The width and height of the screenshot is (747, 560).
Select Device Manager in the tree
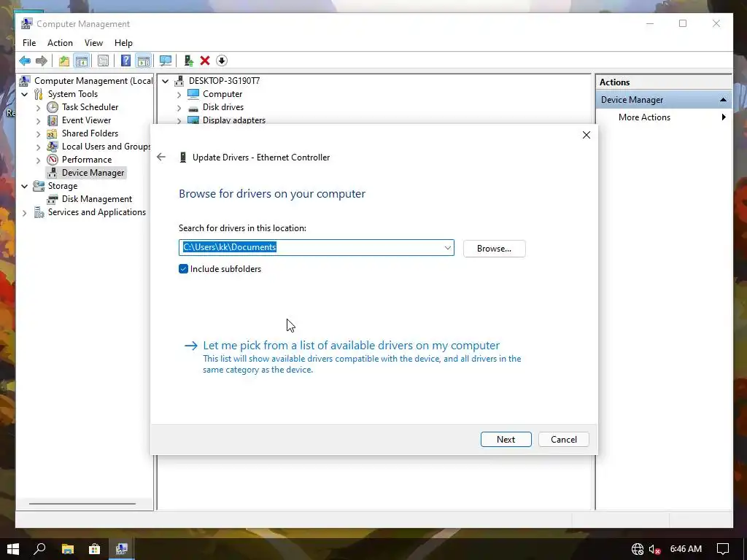[x=93, y=173]
